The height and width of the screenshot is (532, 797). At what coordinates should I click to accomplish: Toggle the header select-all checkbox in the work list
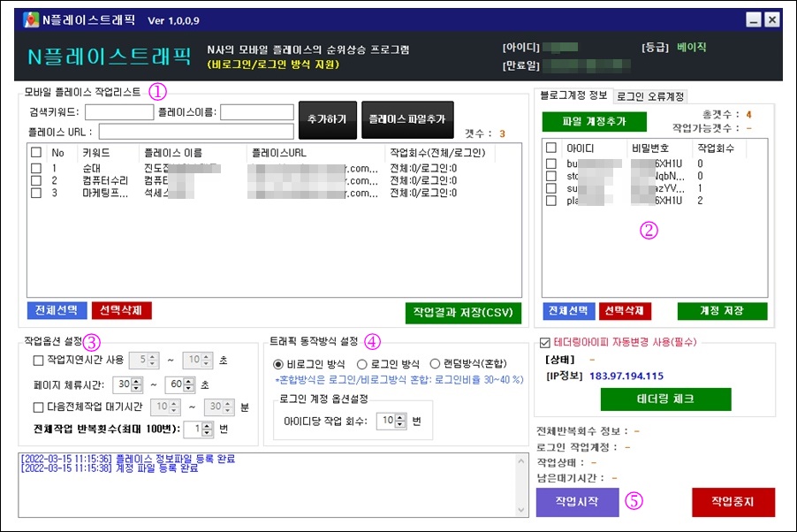[36, 152]
